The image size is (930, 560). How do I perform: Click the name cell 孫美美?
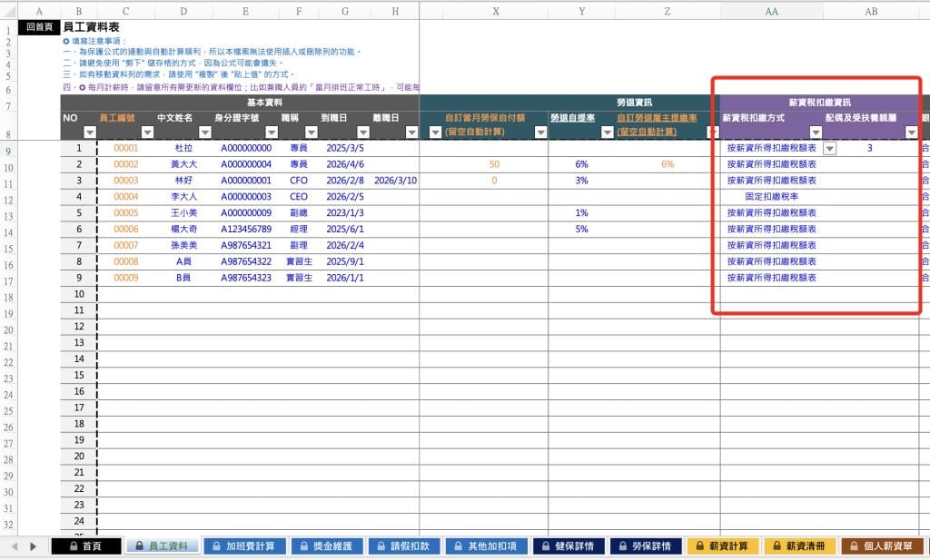183,245
